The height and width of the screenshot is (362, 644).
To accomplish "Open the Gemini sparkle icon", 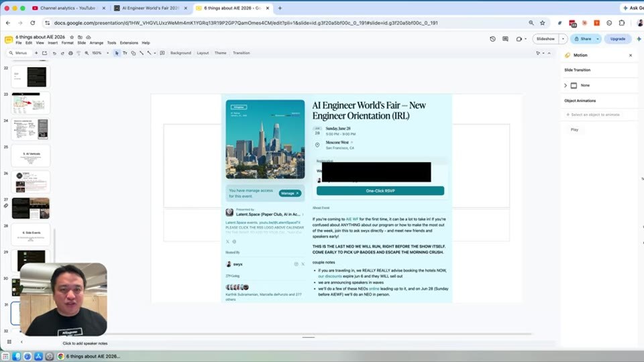I will click(x=639, y=39).
